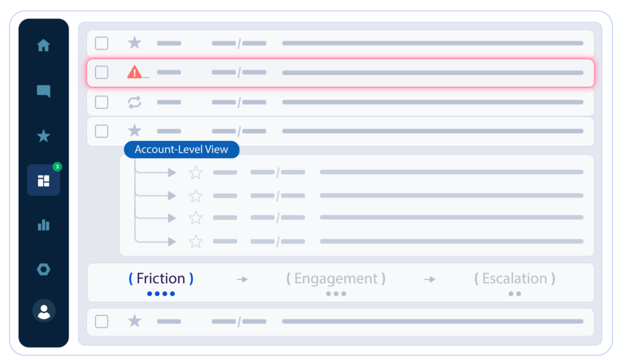Click the hexagon settings icon in sidebar

click(x=43, y=270)
